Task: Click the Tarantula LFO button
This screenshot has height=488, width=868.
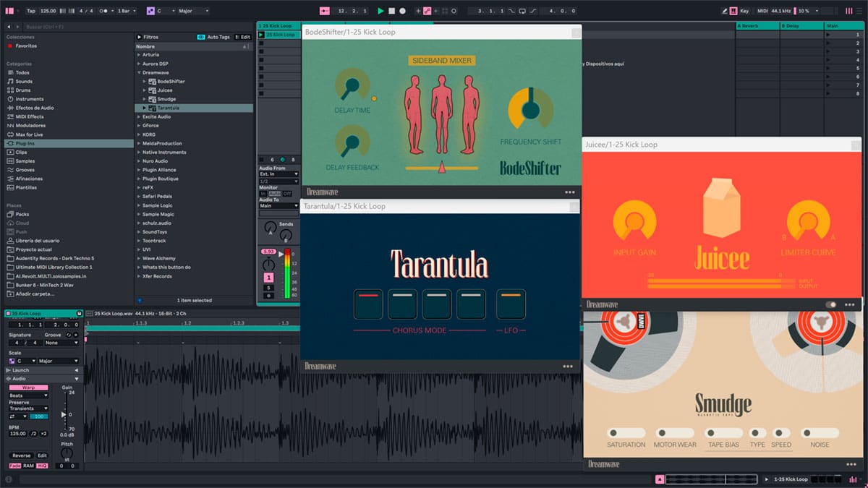Action: [511, 304]
